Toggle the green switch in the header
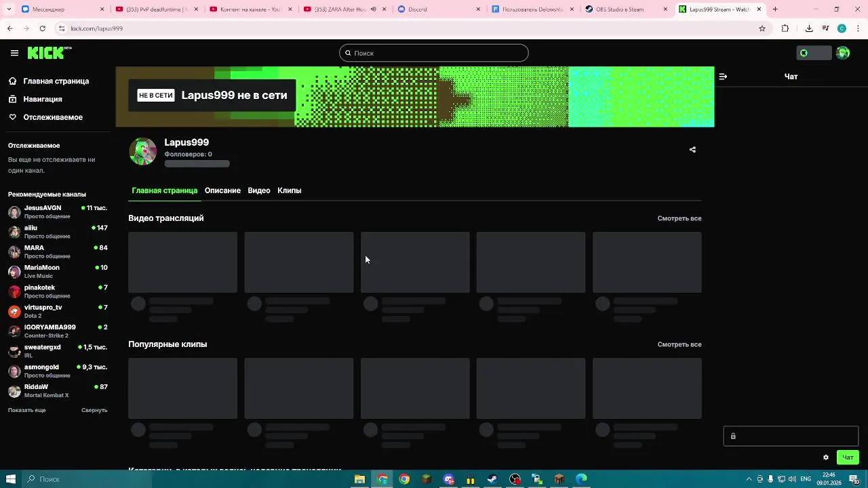The image size is (868, 488). pos(814,53)
